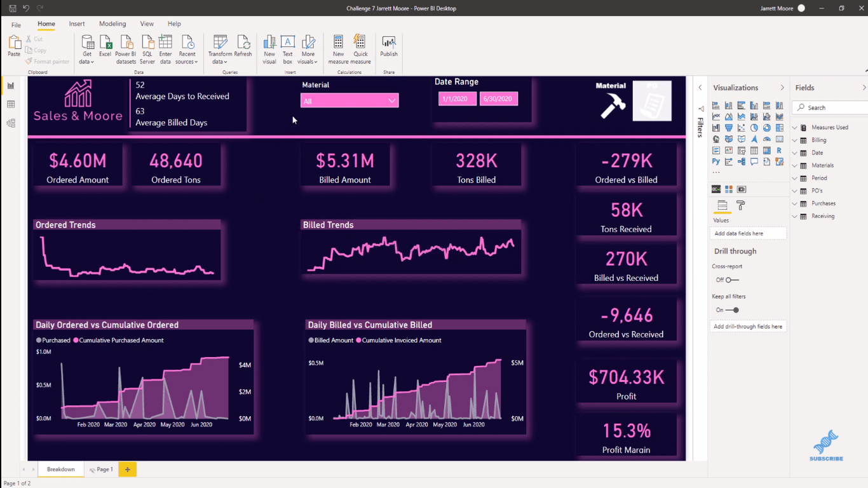Screen dimensions: 868x488
Task: Select the Gauge visualization
Action: click(766, 139)
